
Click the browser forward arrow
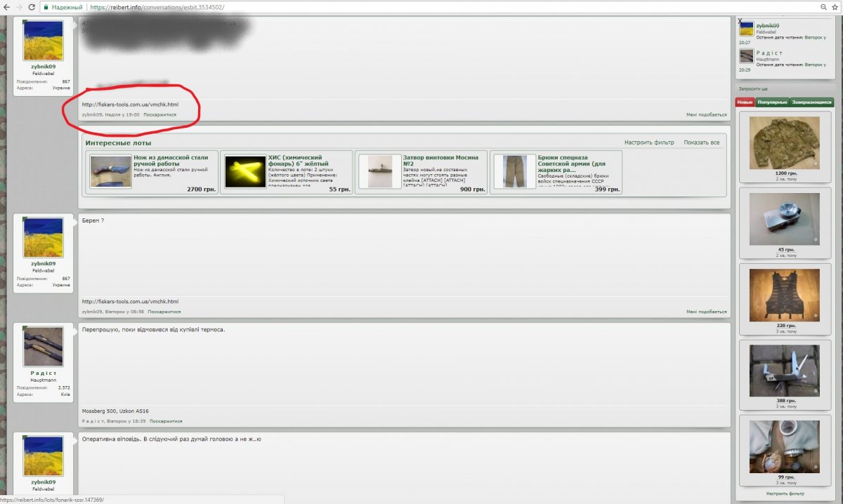click(x=19, y=6)
